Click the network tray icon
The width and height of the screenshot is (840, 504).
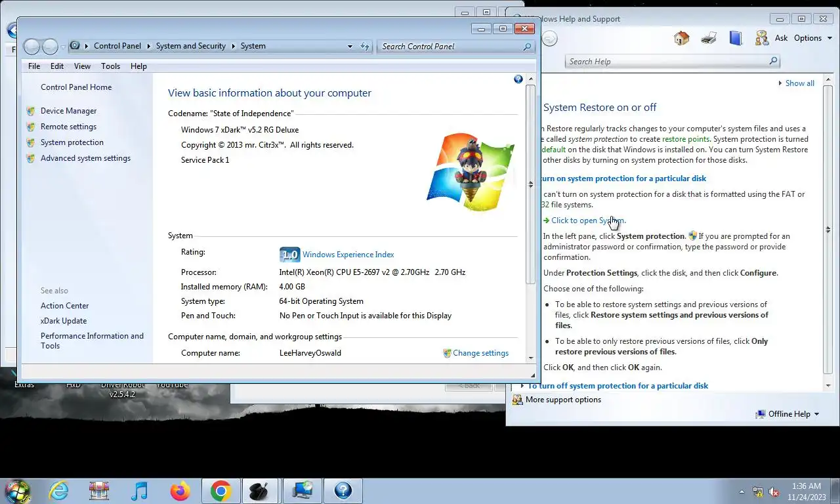click(x=758, y=492)
